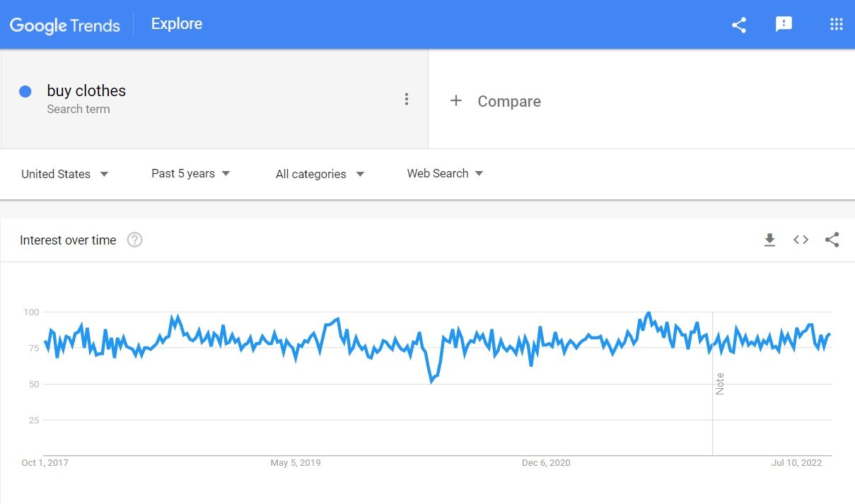Edit the buy clothes search term

point(86,90)
